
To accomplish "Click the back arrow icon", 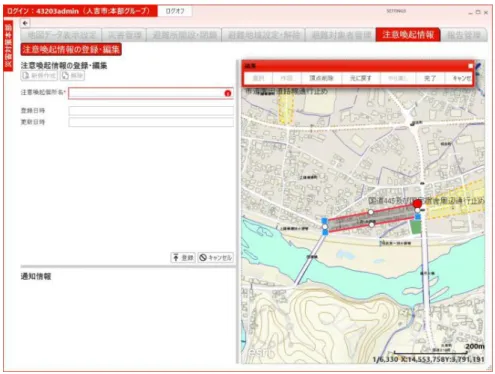I will (25, 23).
